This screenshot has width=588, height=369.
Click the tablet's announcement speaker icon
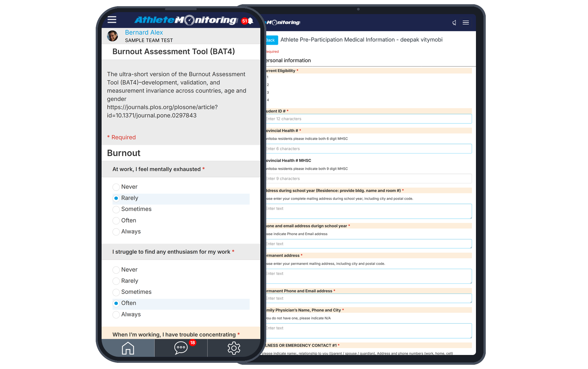point(454,23)
